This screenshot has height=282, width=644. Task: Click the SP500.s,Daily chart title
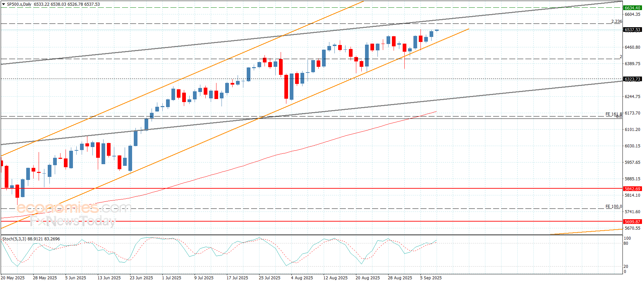tap(19, 4)
